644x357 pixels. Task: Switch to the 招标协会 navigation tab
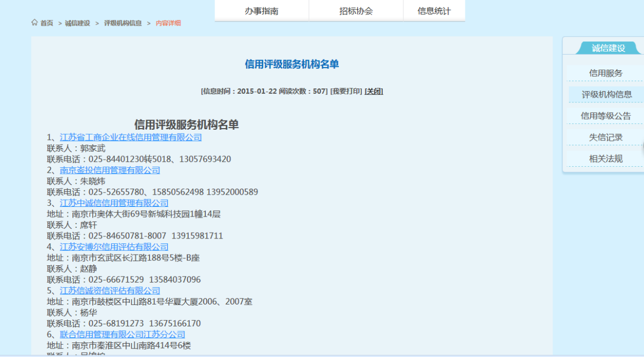click(x=356, y=11)
